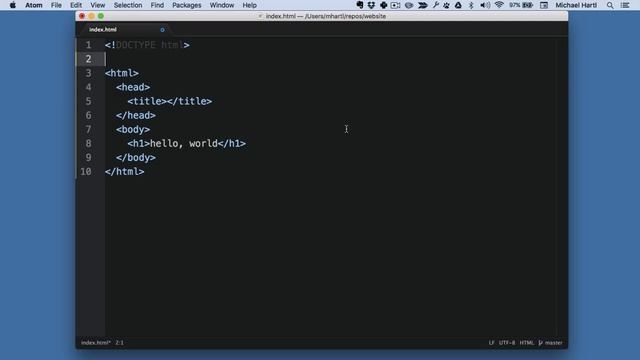Click the file icon in window title
This screenshot has height=360, width=640.
260,16
